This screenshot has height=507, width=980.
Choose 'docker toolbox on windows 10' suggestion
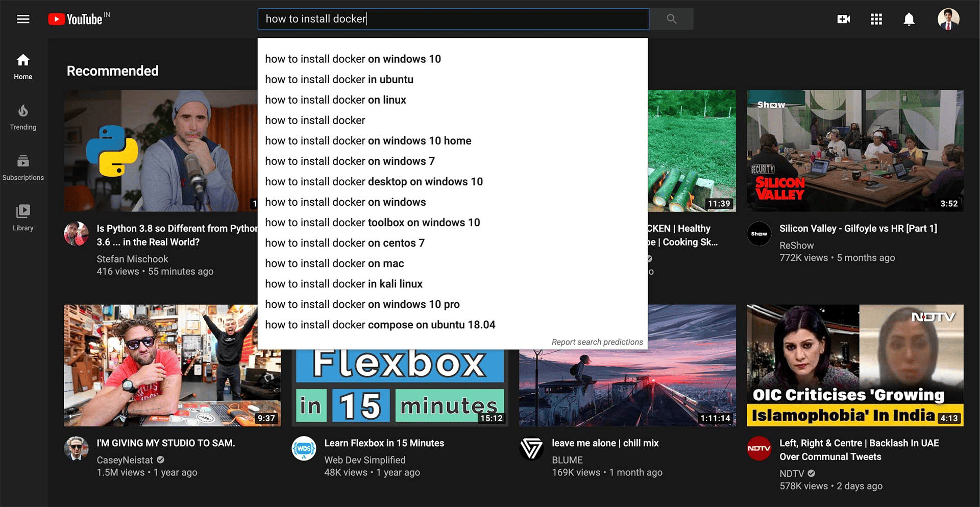click(453, 222)
